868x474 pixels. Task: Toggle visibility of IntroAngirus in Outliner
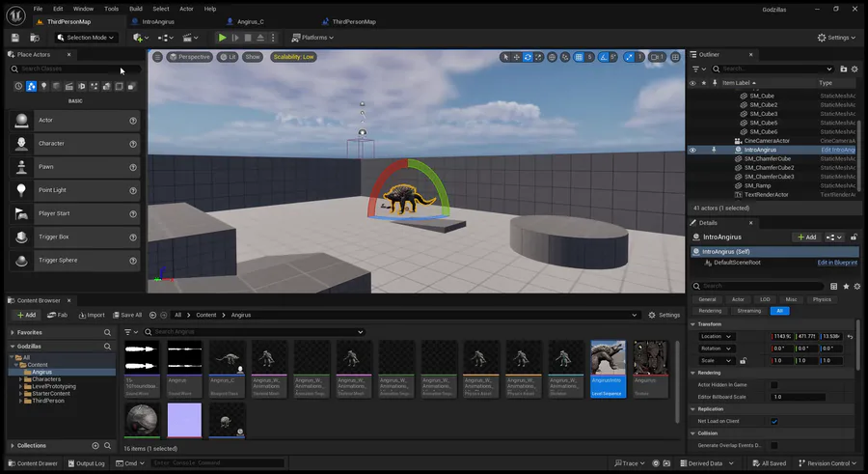click(x=692, y=150)
